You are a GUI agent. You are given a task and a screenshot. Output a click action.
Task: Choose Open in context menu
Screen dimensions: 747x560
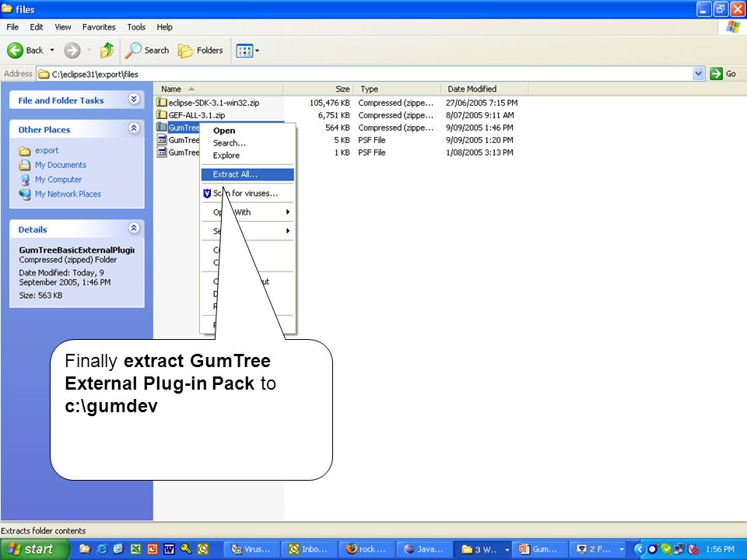click(x=247, y=131)
